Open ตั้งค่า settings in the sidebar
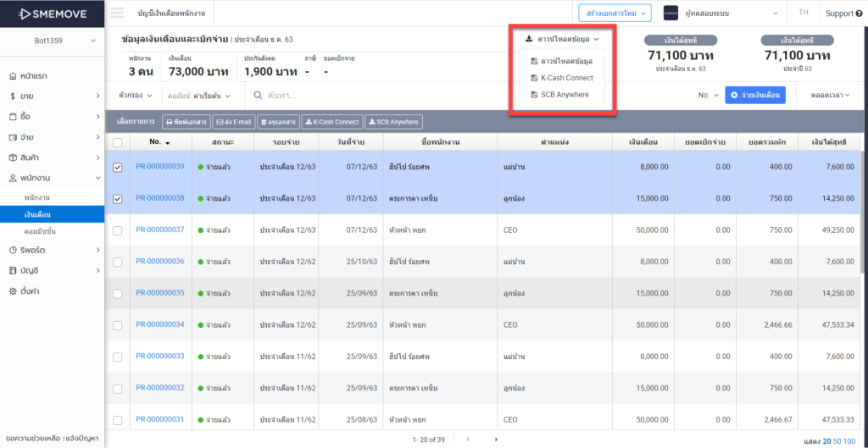The image size is (868, 448). (x=31, y=290)
